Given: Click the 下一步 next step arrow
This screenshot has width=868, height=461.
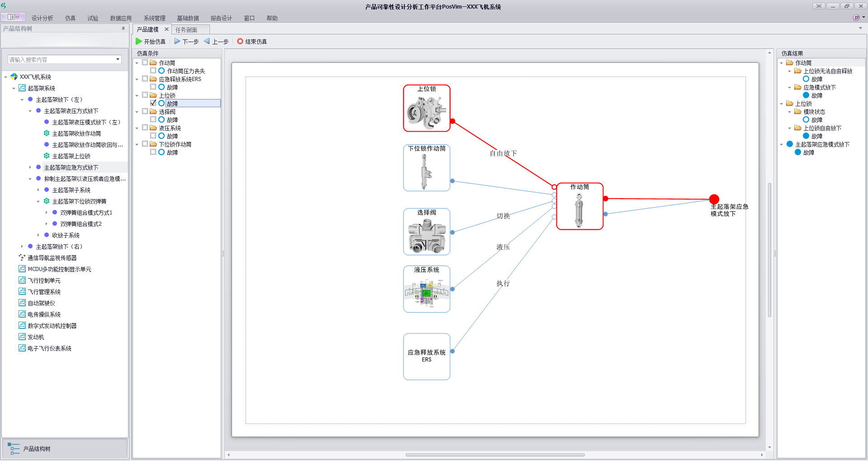Looking at the screenshot, I should coord(177,41).
